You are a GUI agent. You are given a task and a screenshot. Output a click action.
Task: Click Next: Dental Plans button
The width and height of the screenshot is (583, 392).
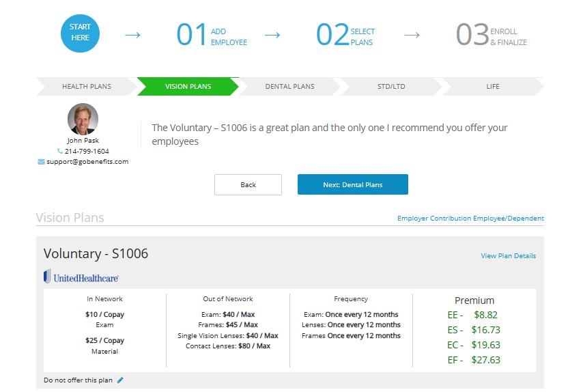pyautogui.click(x=352, y=184)
